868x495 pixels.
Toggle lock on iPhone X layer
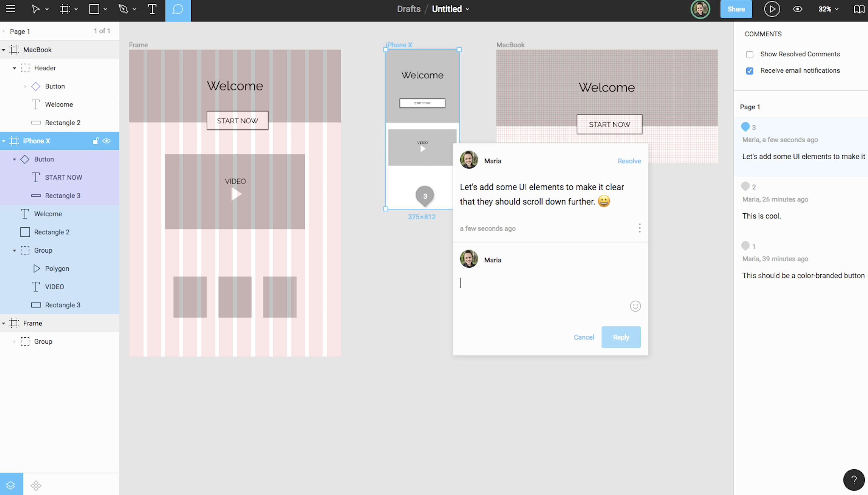pyautogui.click(x=95, y=140)
